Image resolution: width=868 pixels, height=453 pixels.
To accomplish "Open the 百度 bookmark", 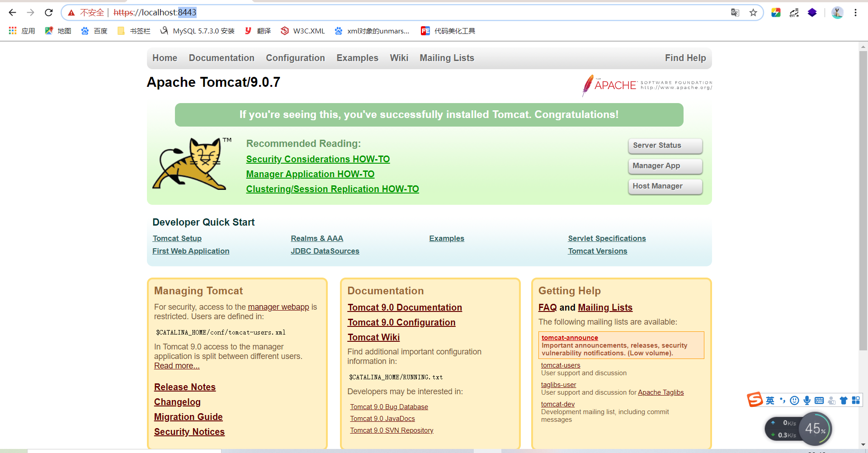I will [x=94, y=31].
